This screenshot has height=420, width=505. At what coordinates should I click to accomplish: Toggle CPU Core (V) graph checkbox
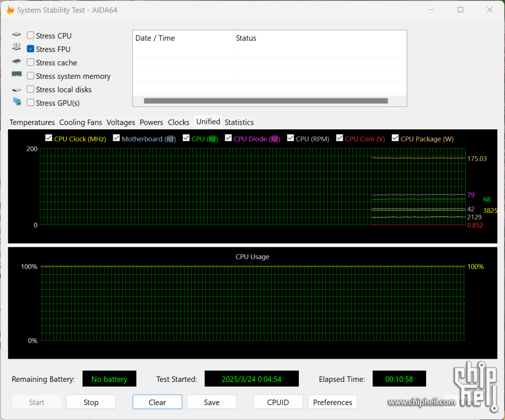[340, 138]
